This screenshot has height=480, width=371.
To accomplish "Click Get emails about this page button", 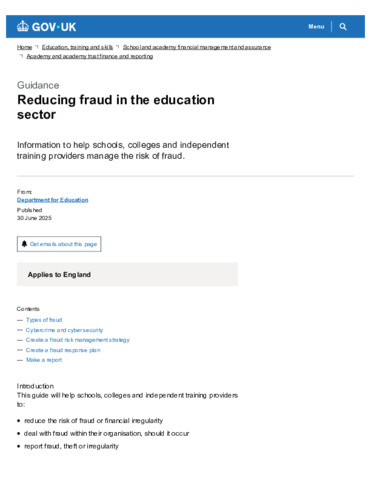I will click(x=59, y=244).
